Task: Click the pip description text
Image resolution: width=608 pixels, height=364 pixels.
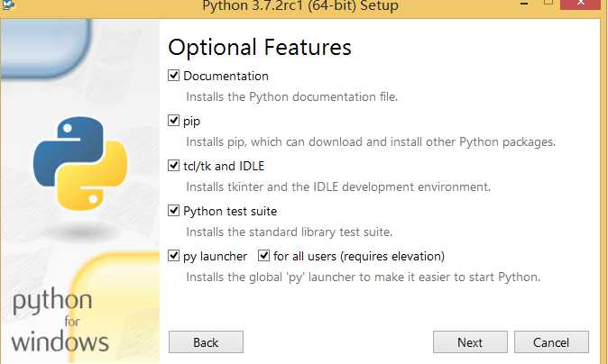Action: click(x=371, y=142)
